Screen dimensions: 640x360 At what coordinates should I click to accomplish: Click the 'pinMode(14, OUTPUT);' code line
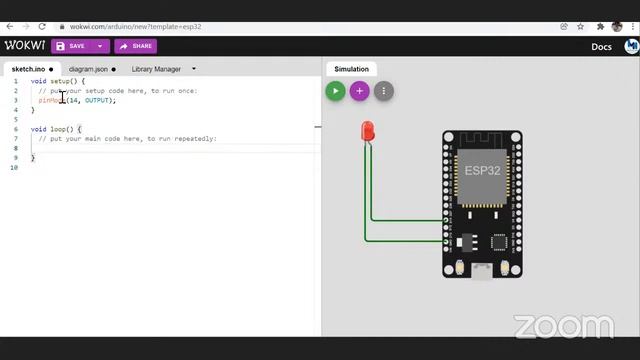coord(77,100)
